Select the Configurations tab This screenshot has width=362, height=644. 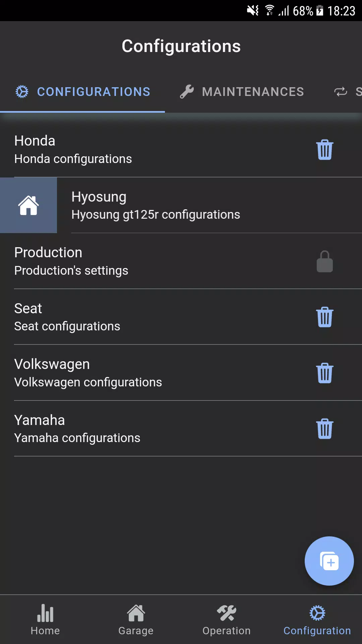tap(82, 92)
